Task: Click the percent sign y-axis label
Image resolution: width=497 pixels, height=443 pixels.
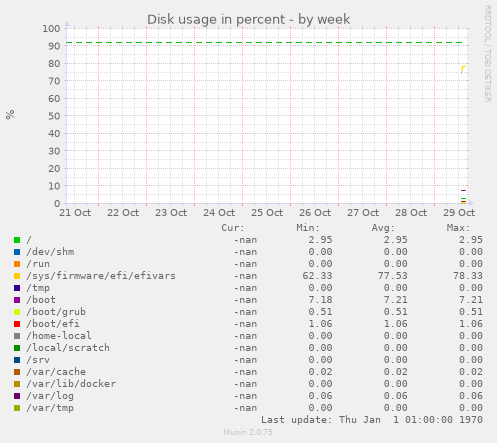Action: [x=10, y=114]
